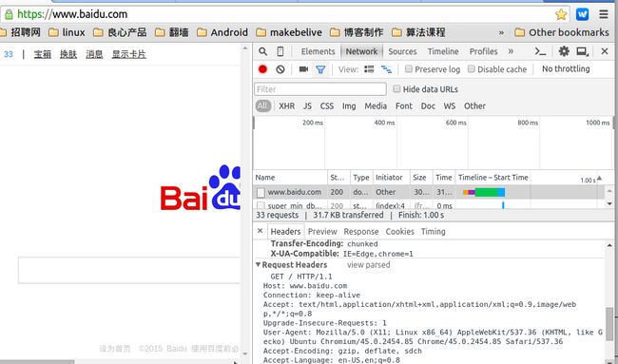Show more bookmarks chevron
The image size is (618, 364).
[501, 32]
